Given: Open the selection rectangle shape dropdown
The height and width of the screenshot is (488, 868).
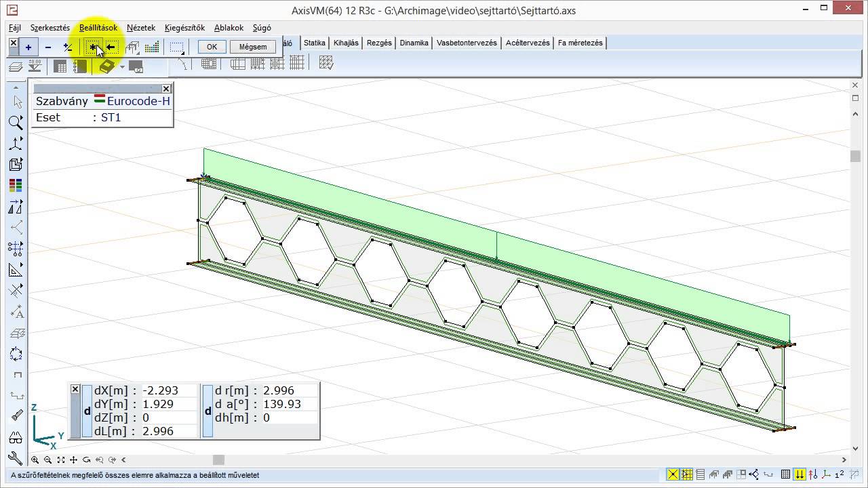Looking at the screenshot, I should (x=177, y=47).
